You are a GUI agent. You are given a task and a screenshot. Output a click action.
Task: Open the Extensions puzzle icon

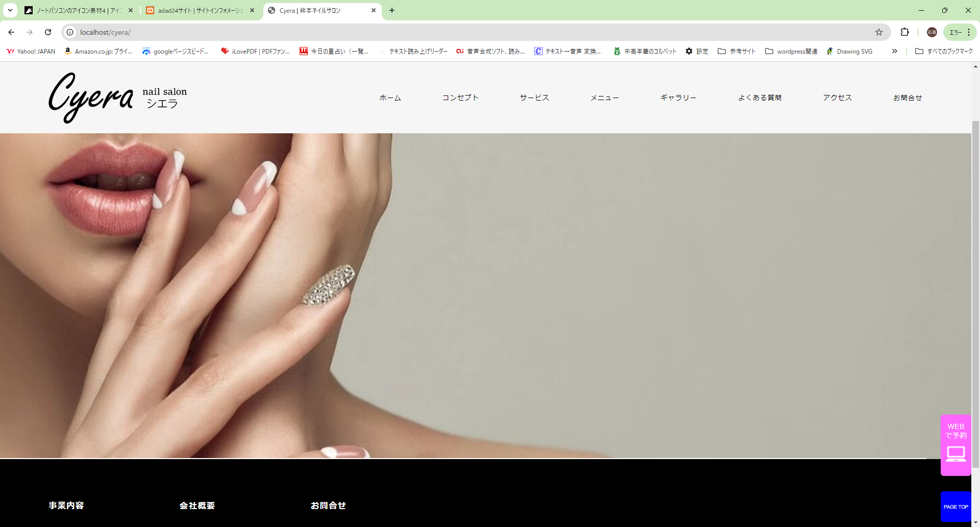[904, 32]
